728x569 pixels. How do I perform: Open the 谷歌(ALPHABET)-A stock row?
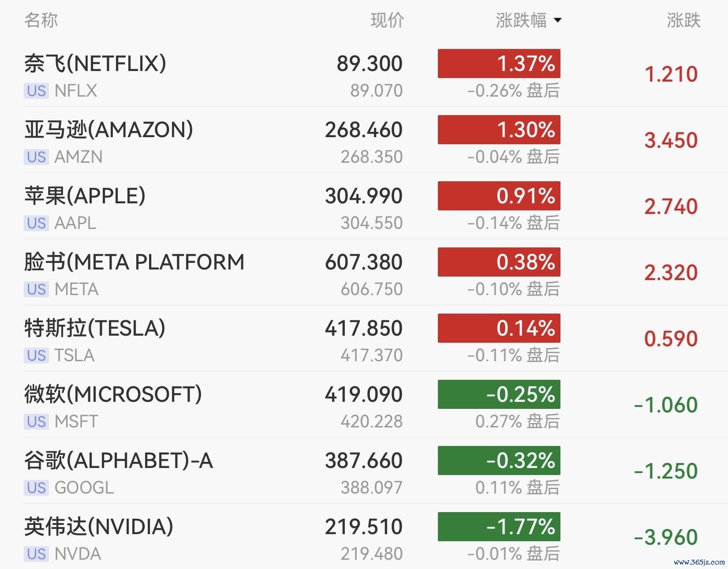(x=364, y=471)
